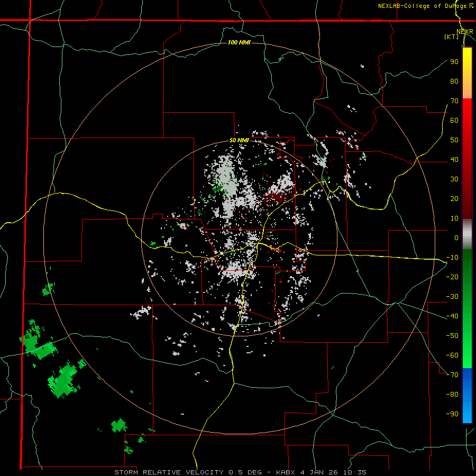Click the 60 value on velocity scale
Image resolution: width=476 pixels, height=476 pixels.
point(454,120)
